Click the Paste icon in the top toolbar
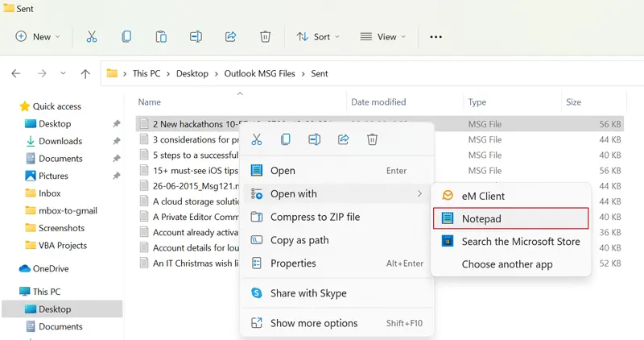 pyautogui.click(x=161, y=36)
